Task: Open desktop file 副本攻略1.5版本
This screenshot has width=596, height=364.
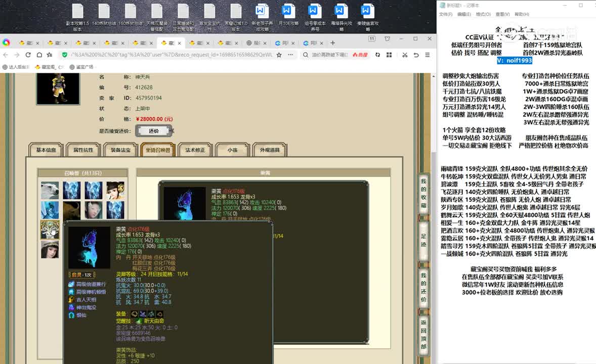Action: tap(77, 18)
